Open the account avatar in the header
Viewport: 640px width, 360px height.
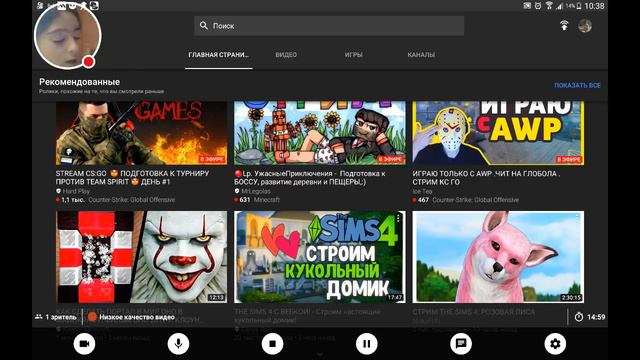pos(585,26)
